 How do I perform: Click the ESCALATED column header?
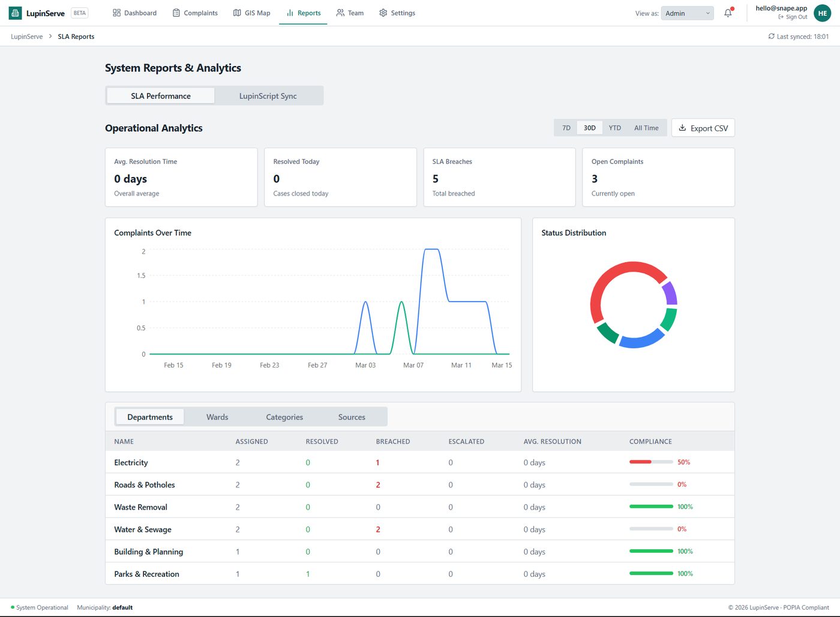click(x=466, y=441)
